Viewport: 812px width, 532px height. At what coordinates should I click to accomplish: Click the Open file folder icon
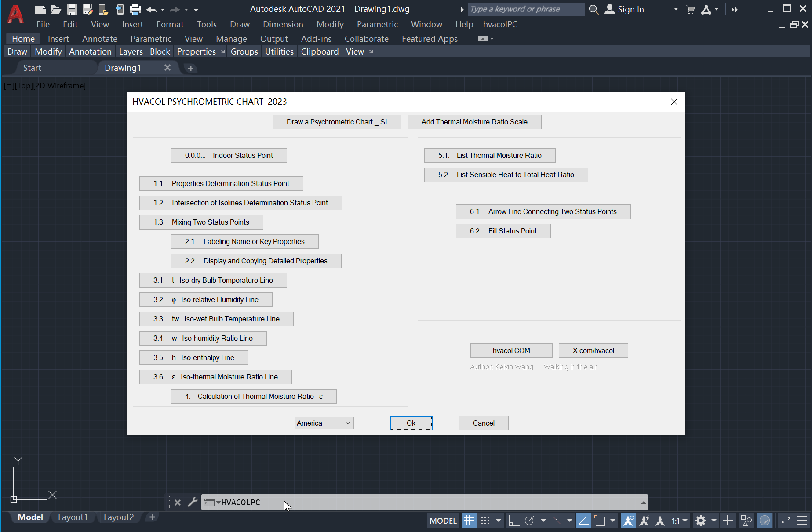coord(56,9)
